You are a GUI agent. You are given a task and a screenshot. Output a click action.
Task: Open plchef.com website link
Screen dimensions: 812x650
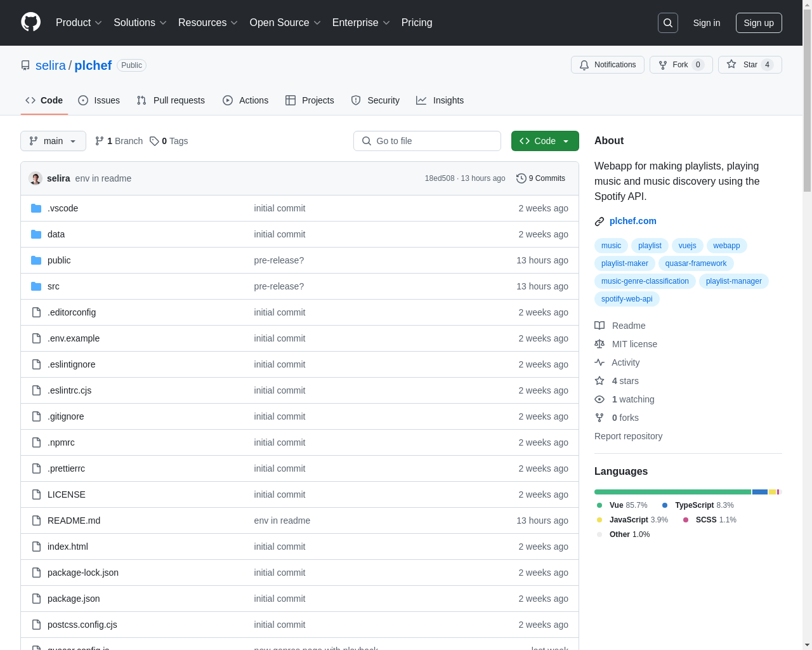(x=633, y=221)
